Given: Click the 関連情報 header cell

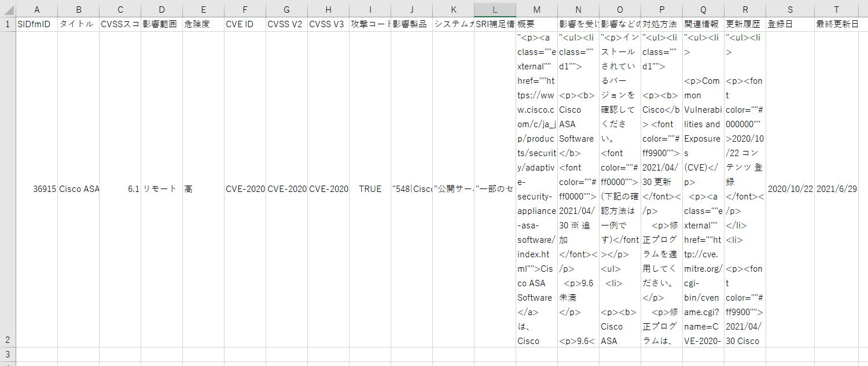Looking at the screenshot, I should tap(704, 24).
